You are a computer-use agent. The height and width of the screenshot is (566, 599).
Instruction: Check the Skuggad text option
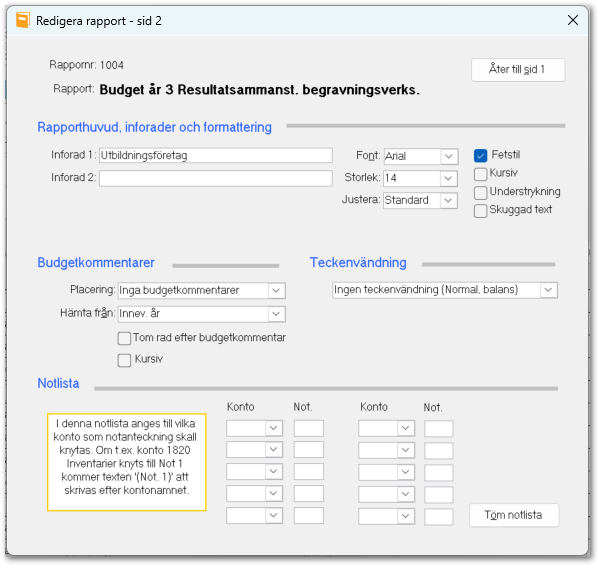[480, 210]
